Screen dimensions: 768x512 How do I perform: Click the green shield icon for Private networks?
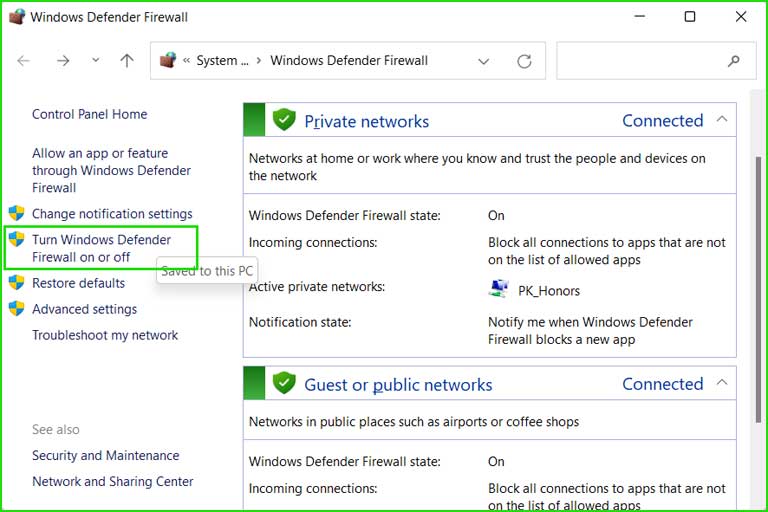(x=284, y=120)
